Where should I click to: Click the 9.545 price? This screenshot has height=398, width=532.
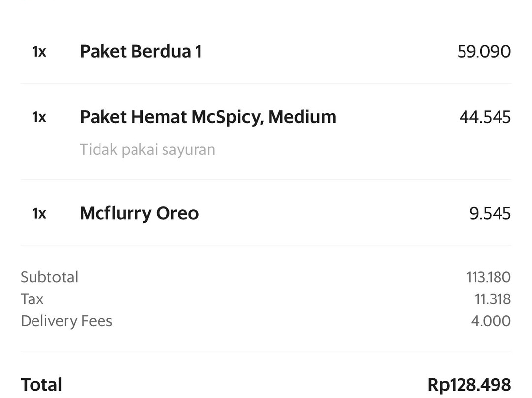click(490, 213)
